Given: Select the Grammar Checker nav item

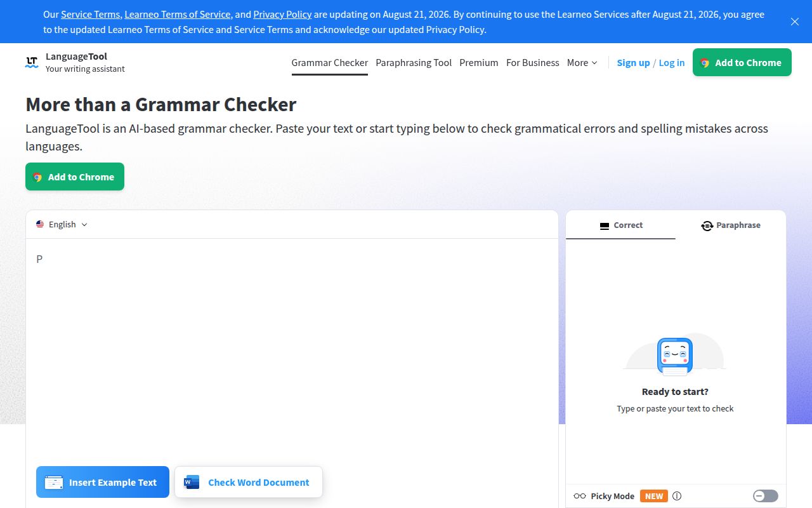Looking at the screenshot, I should (330, 62).
